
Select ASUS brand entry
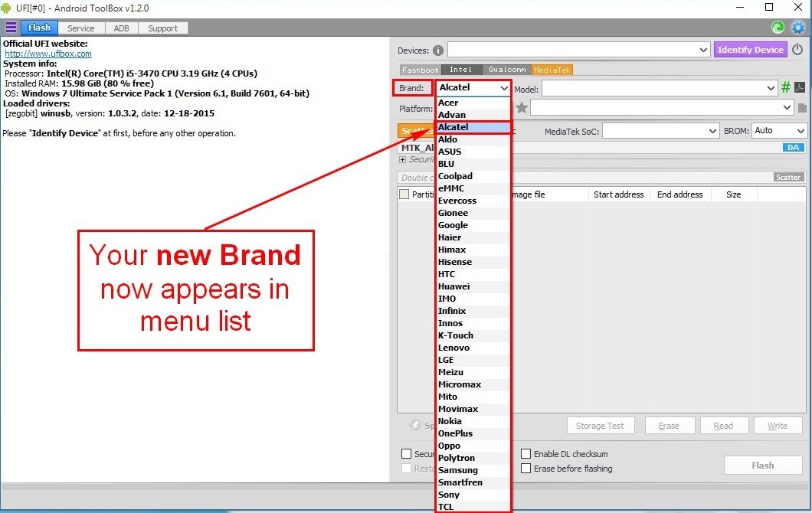click(x=473, y=152)
